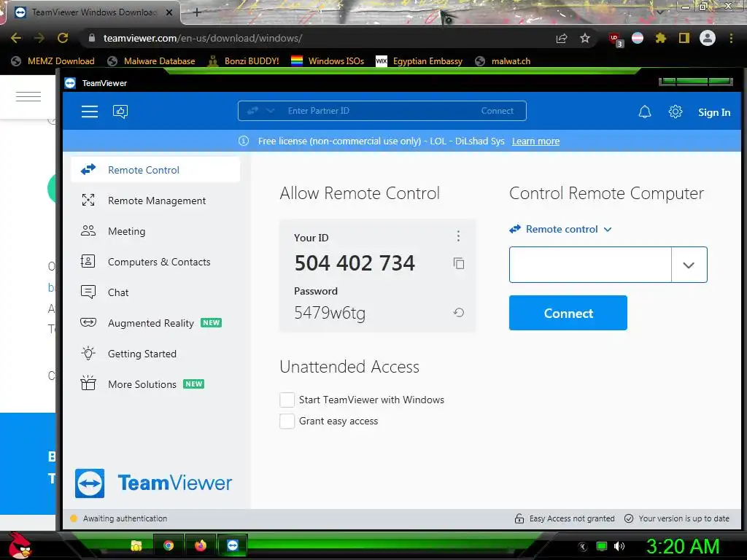Open the TeamViewer hamburger menu
Image resolution: width=747 pixels, height=560 pixels.
[90, 112]
